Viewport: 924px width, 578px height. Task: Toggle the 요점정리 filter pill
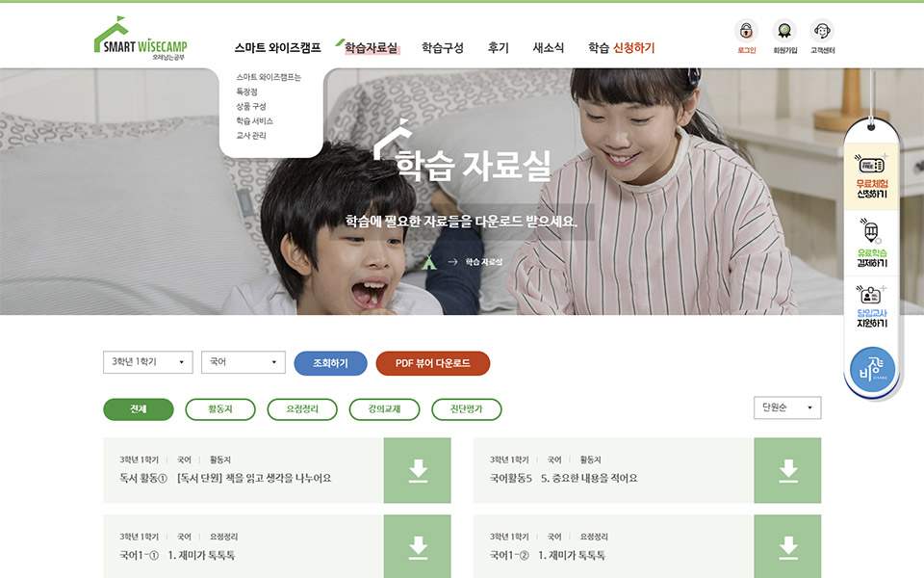pos(302,409)
